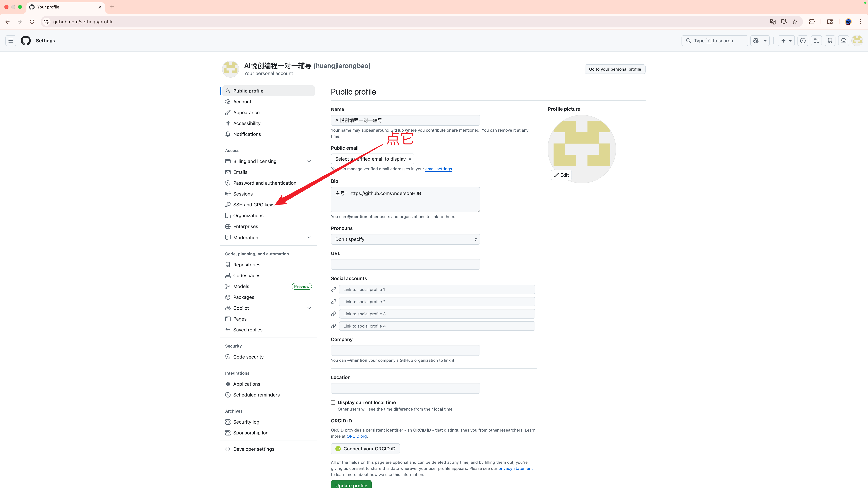868x488 pixels.
Task: Expand Billing and licensing section
Action: 269,161
